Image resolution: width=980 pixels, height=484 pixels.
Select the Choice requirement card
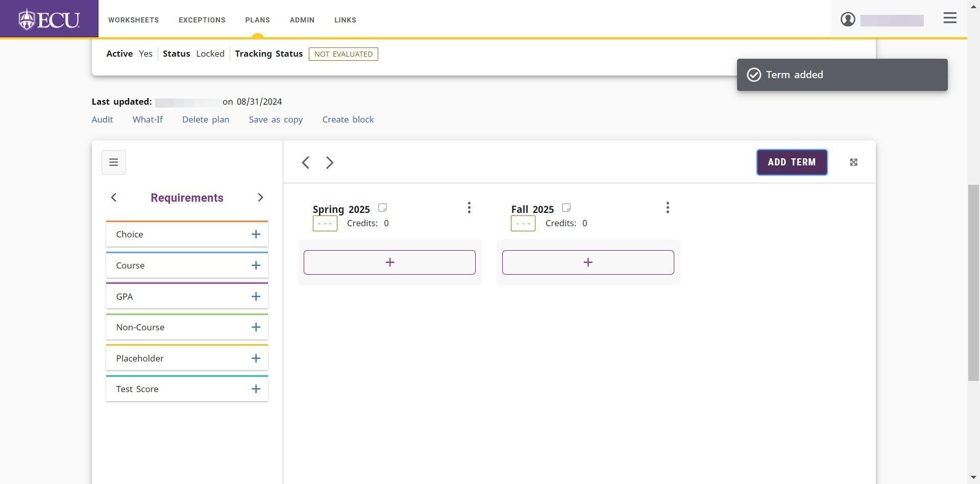187,234
